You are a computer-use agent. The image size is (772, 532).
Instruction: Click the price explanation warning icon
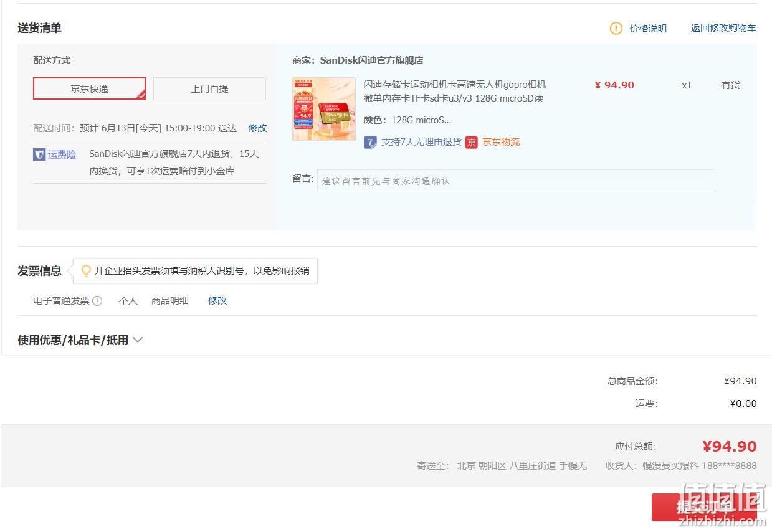tap(616, 28)
